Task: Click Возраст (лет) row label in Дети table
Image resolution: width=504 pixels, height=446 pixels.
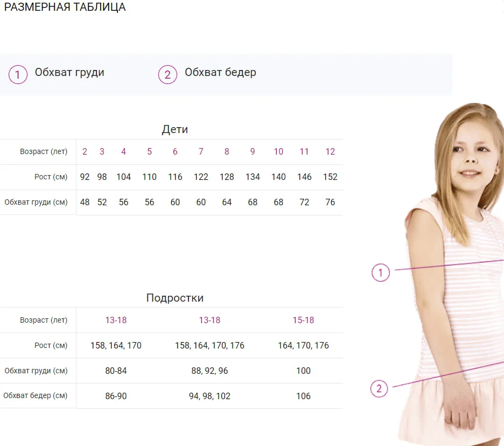Action: (44, 151)
